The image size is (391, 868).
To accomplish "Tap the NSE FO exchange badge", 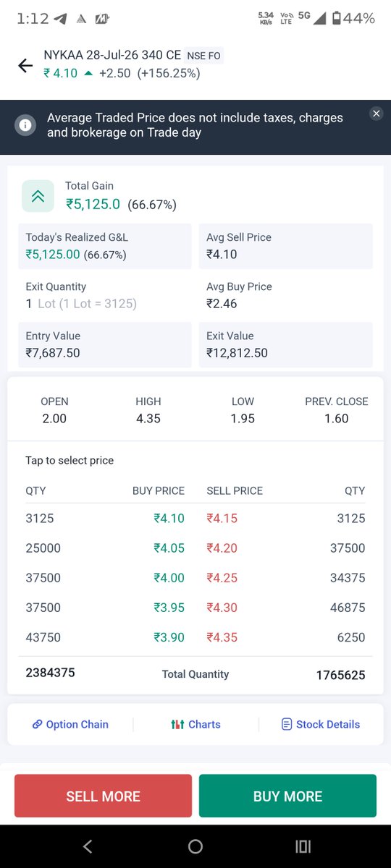I will click(204, 55).
